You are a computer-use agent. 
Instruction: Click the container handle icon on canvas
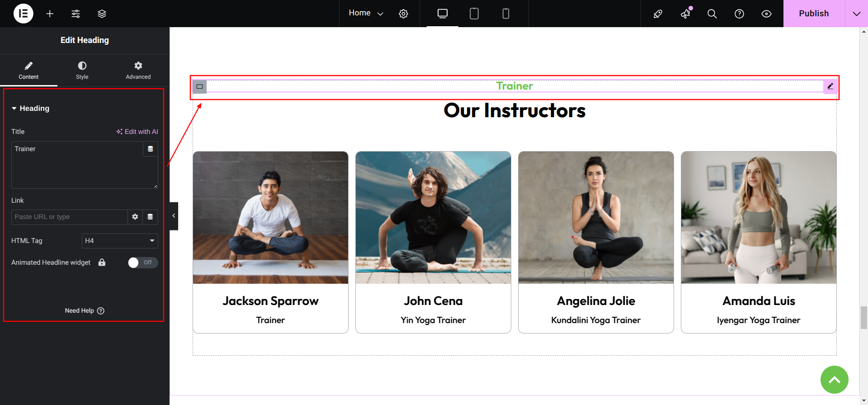pyautogui.click(x=200, y=86)
